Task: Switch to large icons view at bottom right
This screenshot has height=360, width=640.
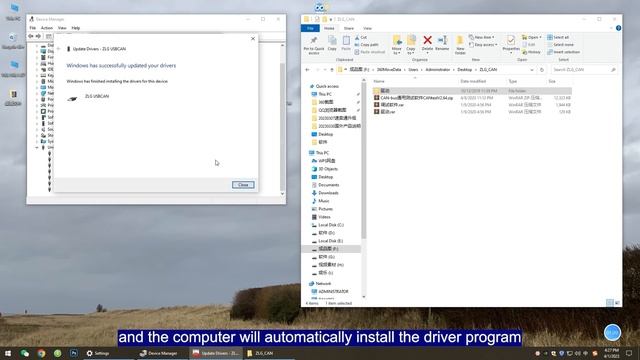Action: (x=617, y=303)
